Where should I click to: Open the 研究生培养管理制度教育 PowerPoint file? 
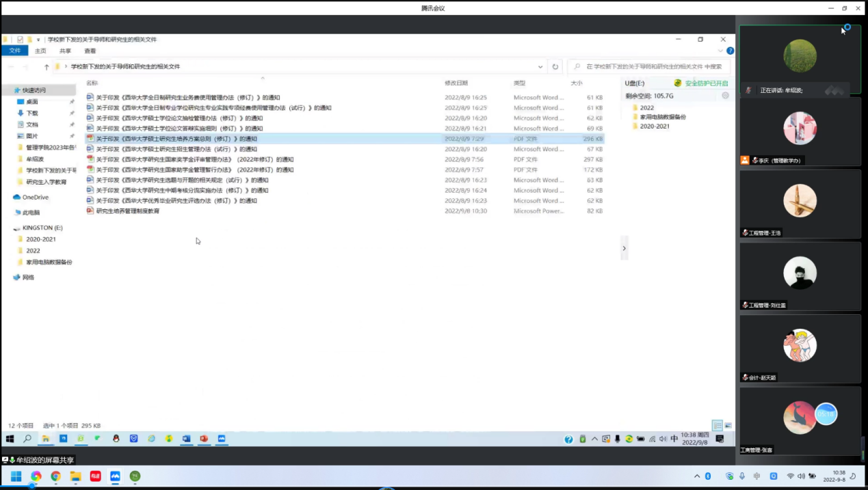[128, 211]
